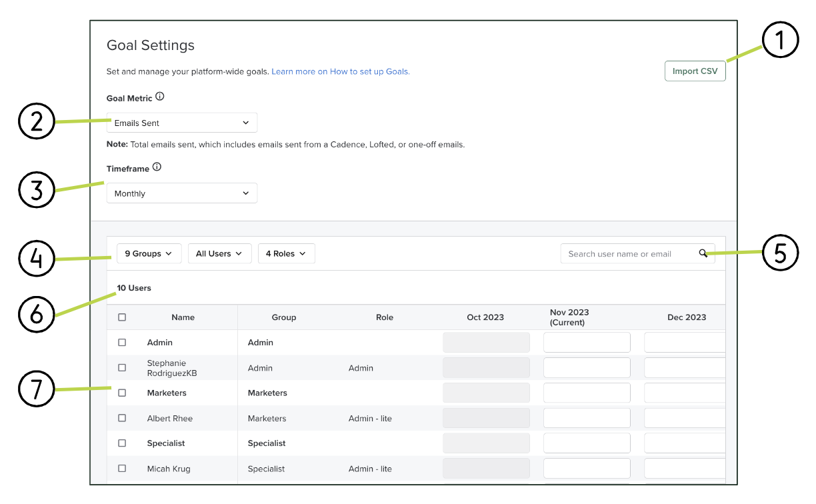Check Micah Krug's checkbox
The image size is (816, 504).
122,468
